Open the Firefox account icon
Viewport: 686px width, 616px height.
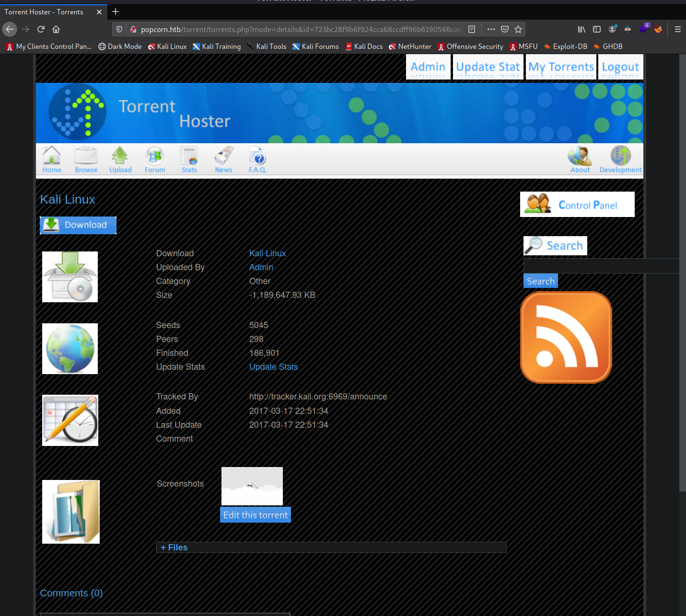612,29
